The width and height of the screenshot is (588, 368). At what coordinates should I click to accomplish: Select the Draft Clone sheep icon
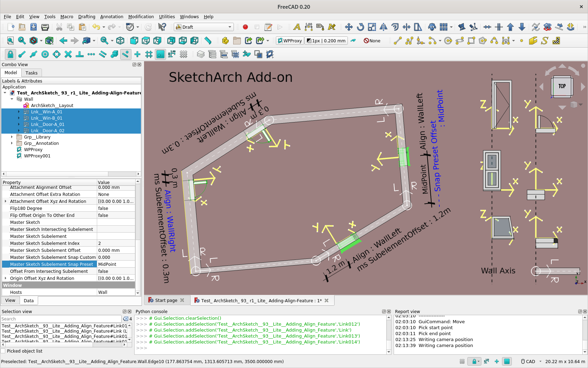(x=432, y=27)
